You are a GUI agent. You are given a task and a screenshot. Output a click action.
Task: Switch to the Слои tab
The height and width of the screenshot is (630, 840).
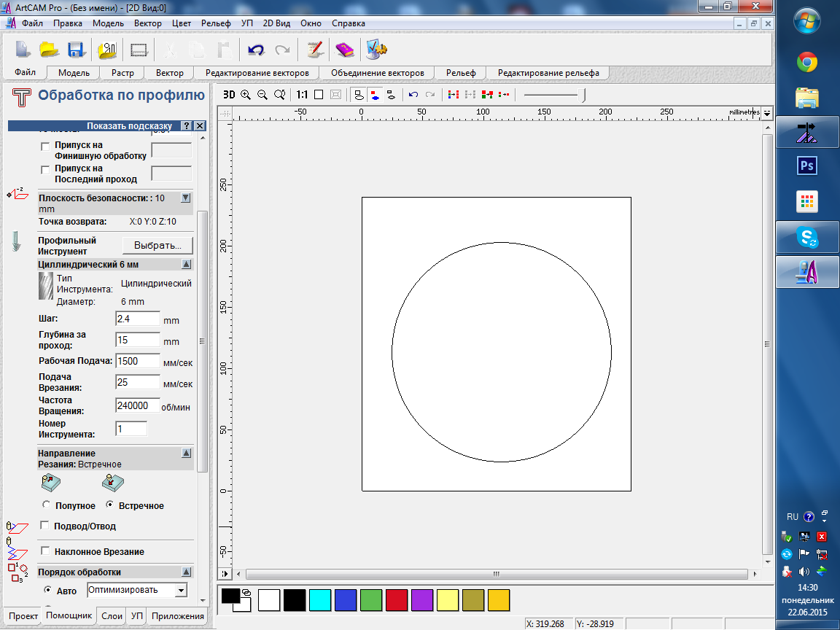pyautogui.click(x=112, y=616)
